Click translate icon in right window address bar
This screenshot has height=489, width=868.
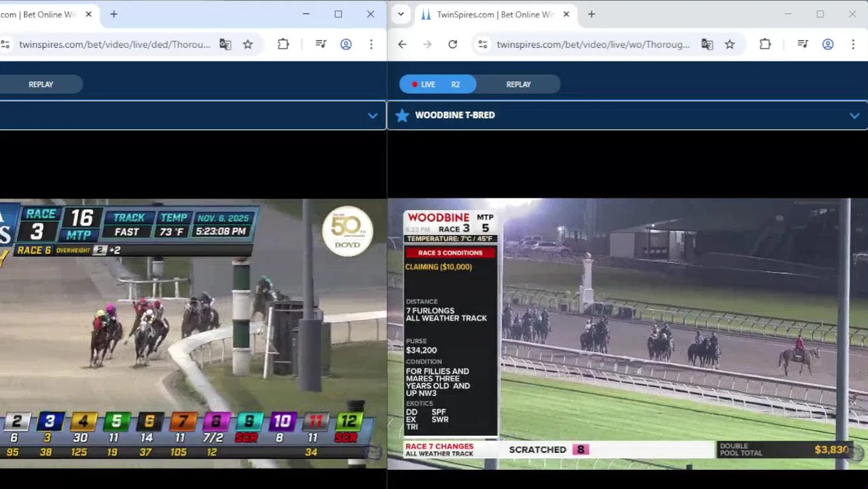[707, 44]
